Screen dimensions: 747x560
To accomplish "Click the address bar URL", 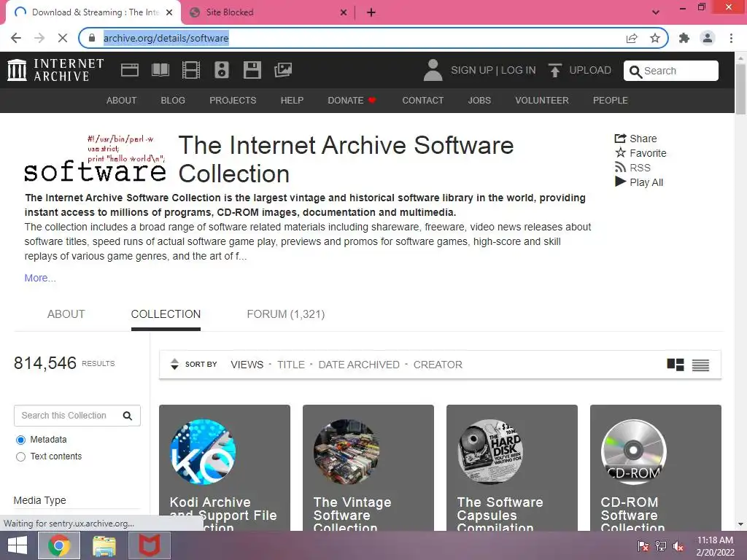I will [166, 38].
